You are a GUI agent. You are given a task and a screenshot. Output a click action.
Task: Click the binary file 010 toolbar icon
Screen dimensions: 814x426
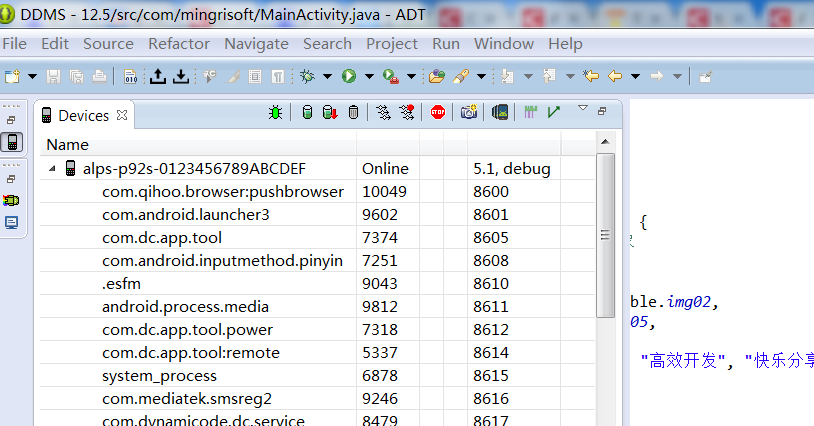(x=130, y=77)
